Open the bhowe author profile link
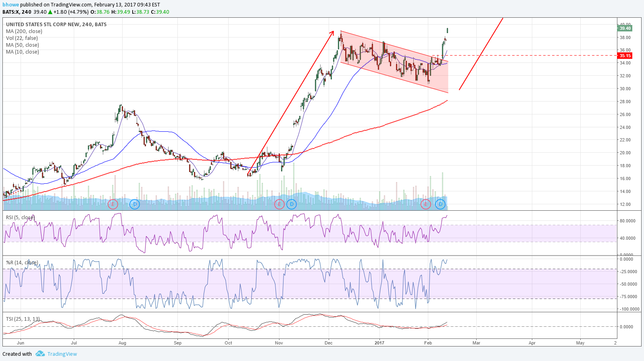The image size is (644, 361). pos(10,5)
